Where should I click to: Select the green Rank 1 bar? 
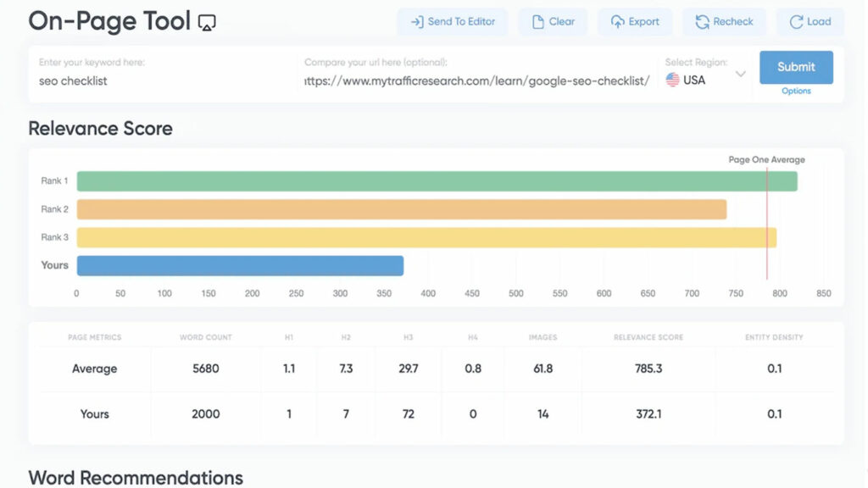tap(437, 181)
